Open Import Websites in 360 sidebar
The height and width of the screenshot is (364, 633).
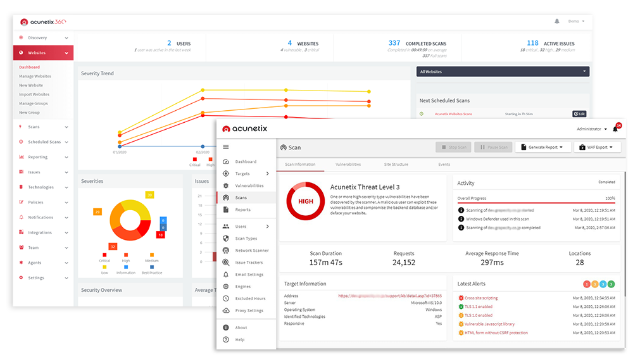coord(34,94)
